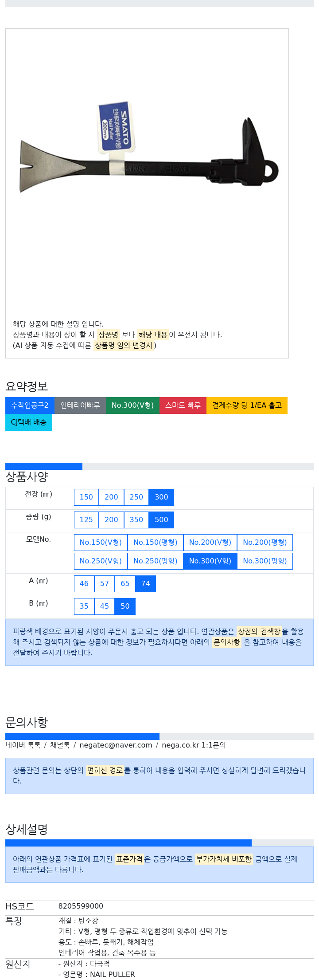Select model No.150(V형)

click(x=101, y=542)
